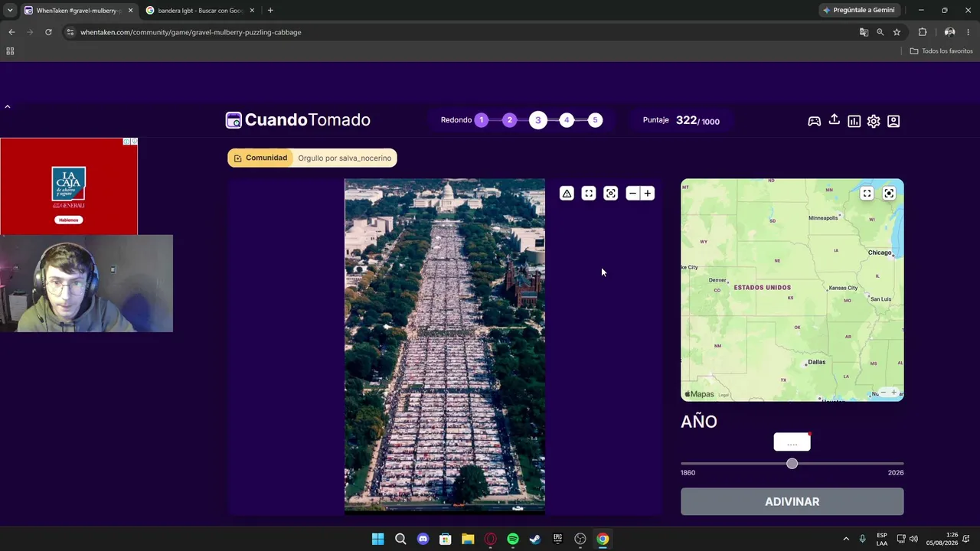Open Spotify from the taskbar

click(513, 539)
